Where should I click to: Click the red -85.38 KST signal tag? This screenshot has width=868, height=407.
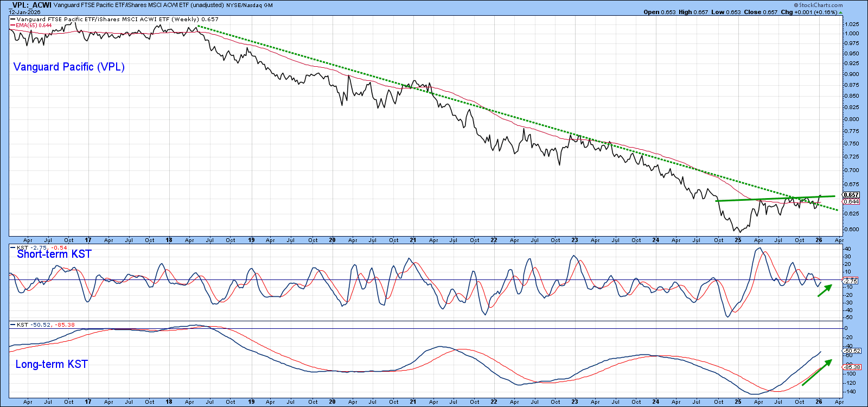(852, 367)
